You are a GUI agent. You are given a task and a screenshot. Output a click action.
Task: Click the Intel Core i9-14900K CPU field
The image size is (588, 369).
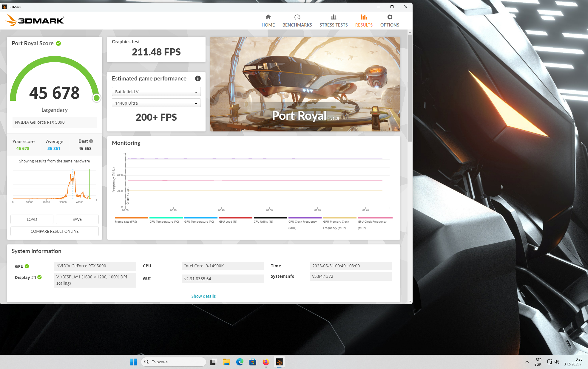[223, 266]
